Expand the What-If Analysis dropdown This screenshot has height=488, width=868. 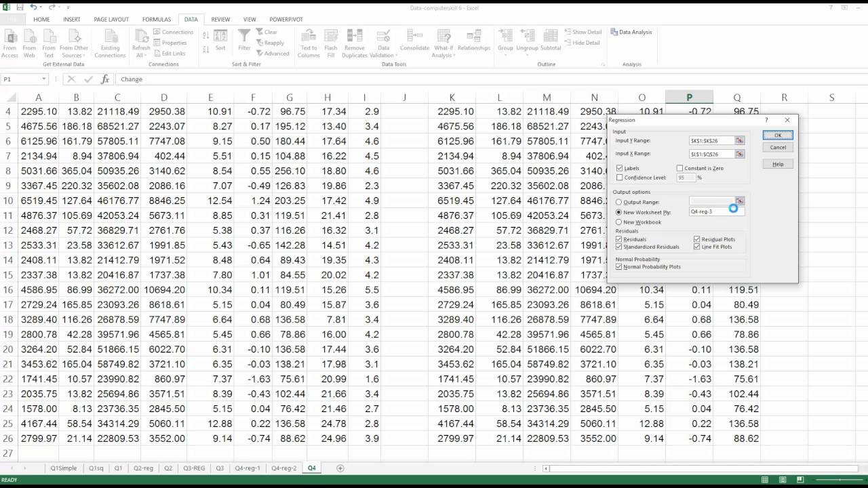click(454, 56)
